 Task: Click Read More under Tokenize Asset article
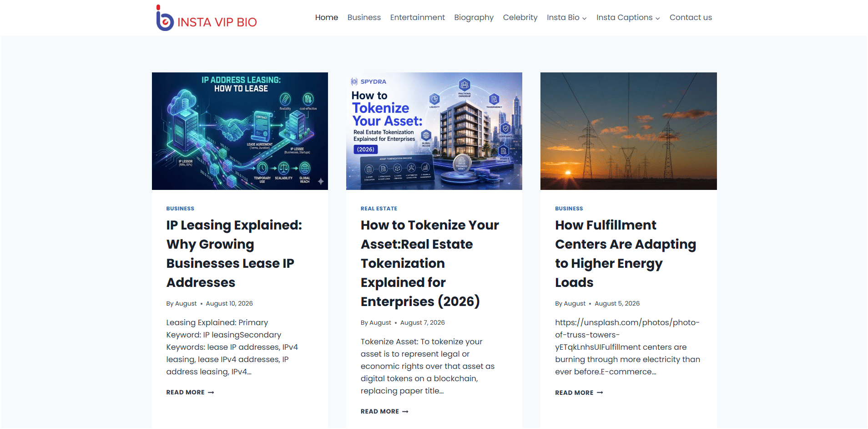coord(384,411)
